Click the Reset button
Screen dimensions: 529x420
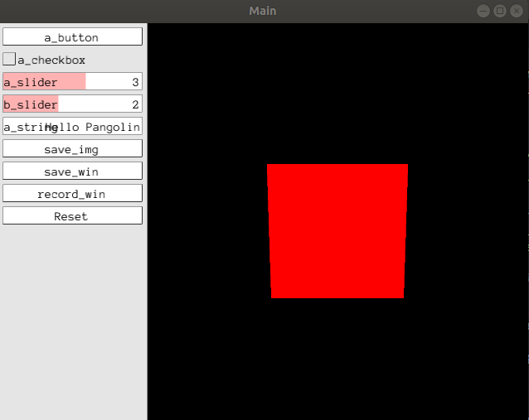pyautogui.click(x=72, y=215)
